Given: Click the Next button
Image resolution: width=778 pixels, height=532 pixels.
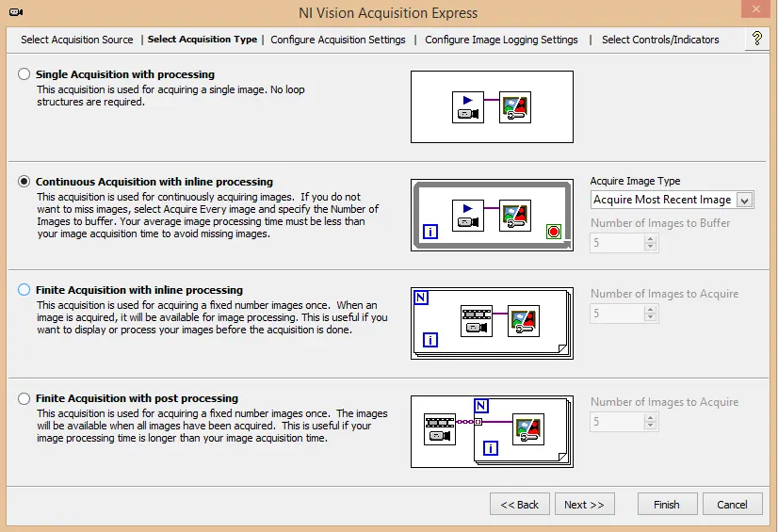Looking at the screenshot, I should pyautogui.click(x=585, y=505).
